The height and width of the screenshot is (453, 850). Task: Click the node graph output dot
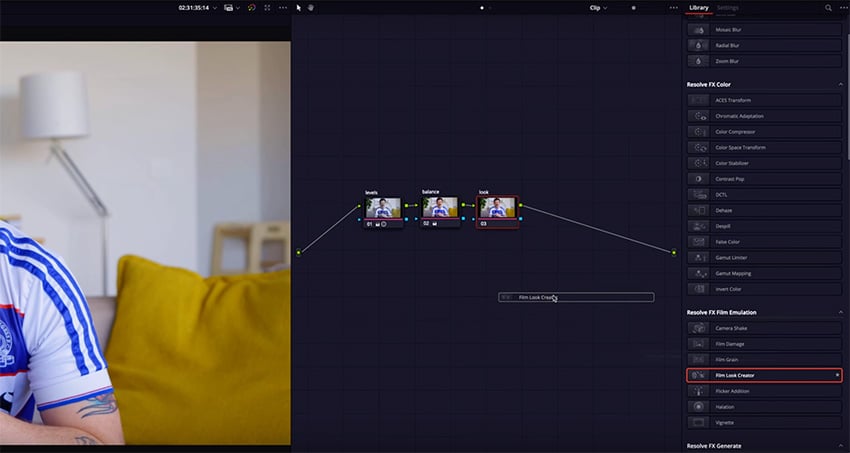pyautogui.click(x=674, y=253)
